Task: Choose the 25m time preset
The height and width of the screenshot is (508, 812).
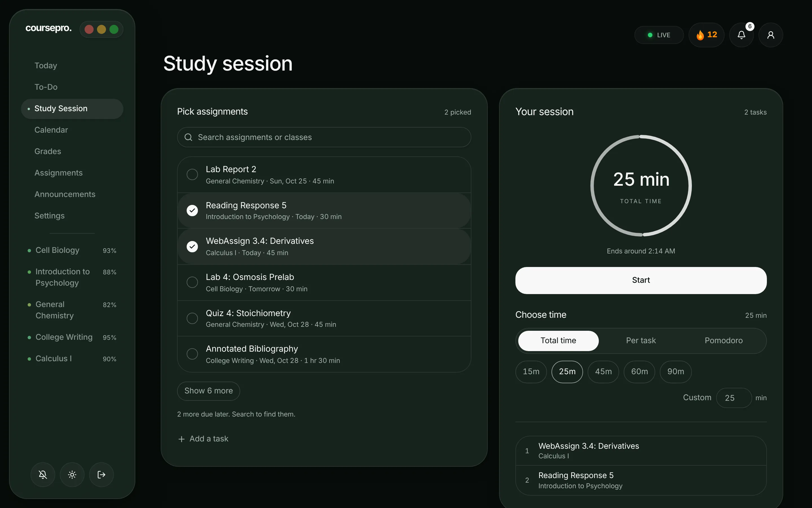Action: tap(567, 372)
